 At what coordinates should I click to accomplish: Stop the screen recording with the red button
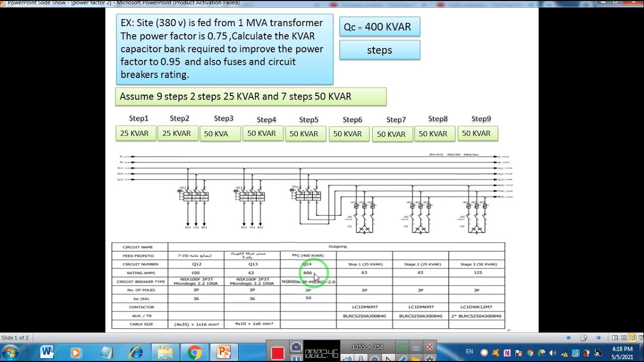tap(278, 353)
